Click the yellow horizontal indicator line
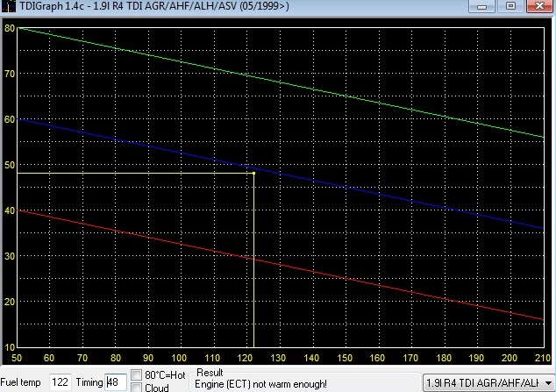 tap(132, 173)
